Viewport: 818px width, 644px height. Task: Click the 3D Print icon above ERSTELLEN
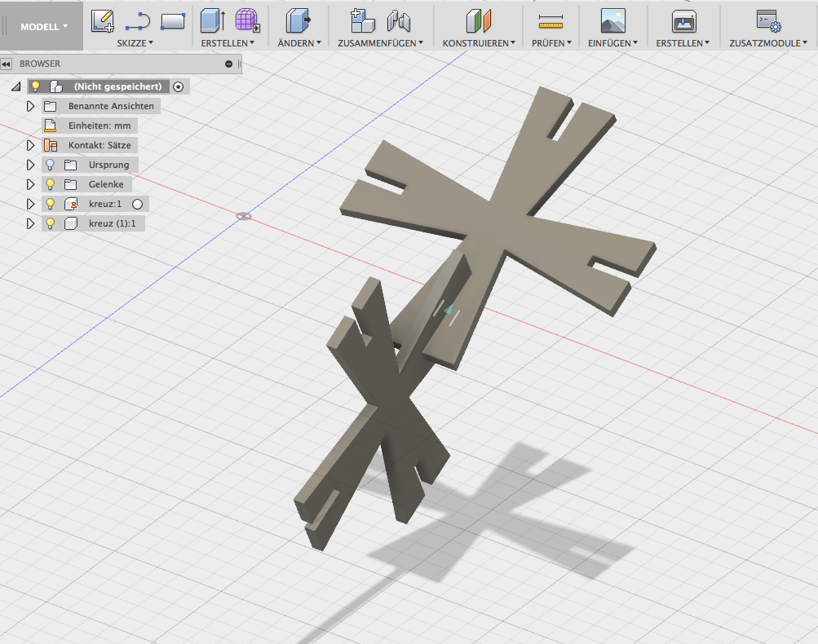(x=684, y=21)
